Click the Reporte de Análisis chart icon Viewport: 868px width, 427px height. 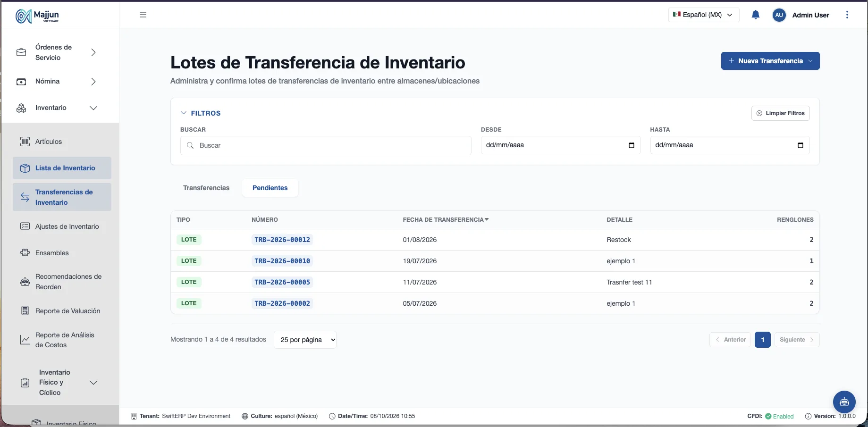coord(25,340)
